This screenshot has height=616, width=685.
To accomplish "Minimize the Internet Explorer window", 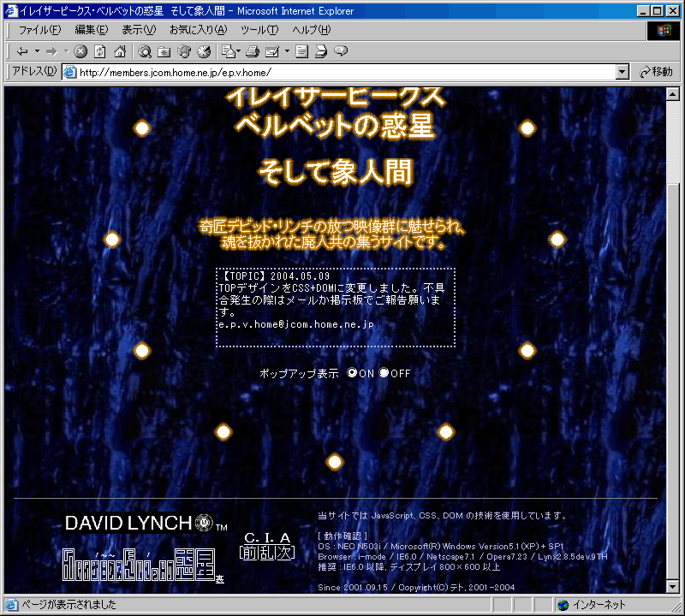I will point(643,11).
